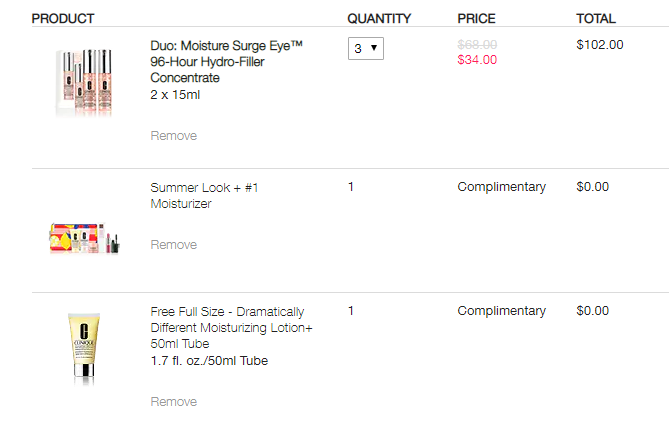Screen dimensions: 669x425
Task: Open the Free Full Size Dramatically Different title
Action: pyautogui.click(x=232, y=327)
